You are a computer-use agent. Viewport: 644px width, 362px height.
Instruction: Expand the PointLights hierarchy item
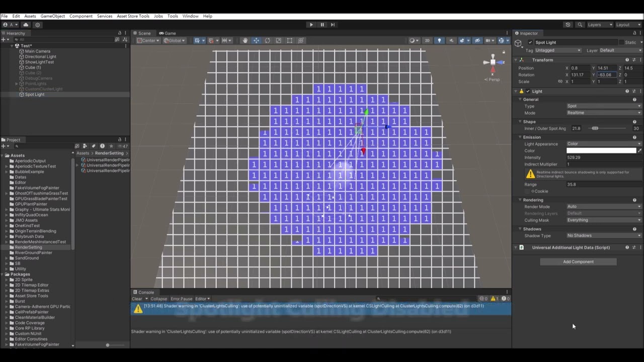pos(17,84)
